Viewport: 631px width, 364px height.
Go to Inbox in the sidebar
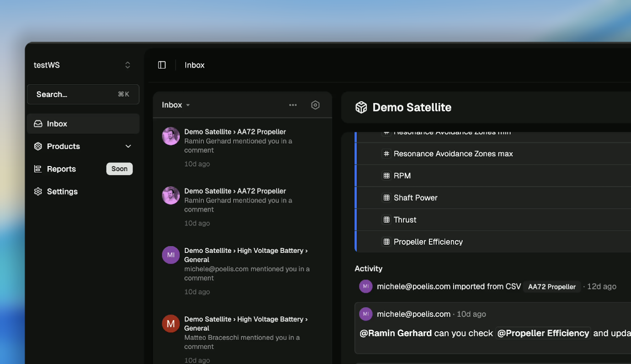(83, 124)
